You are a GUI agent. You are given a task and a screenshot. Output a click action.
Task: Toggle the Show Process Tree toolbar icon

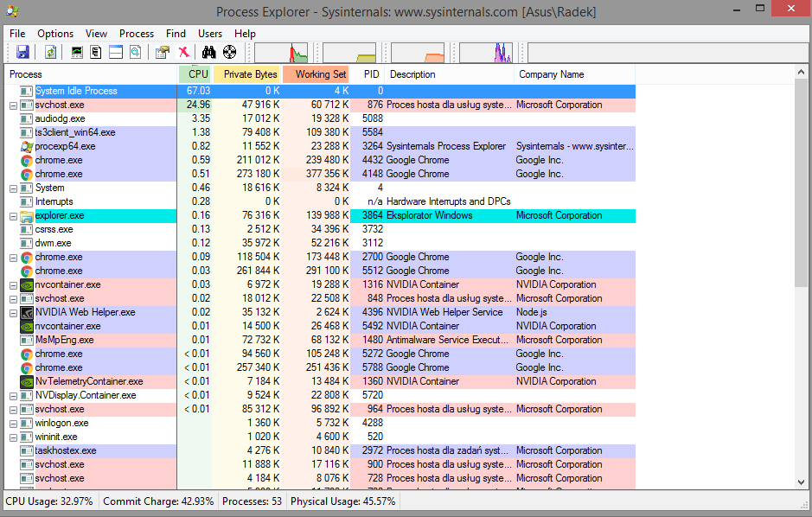(x=96, y=52)
